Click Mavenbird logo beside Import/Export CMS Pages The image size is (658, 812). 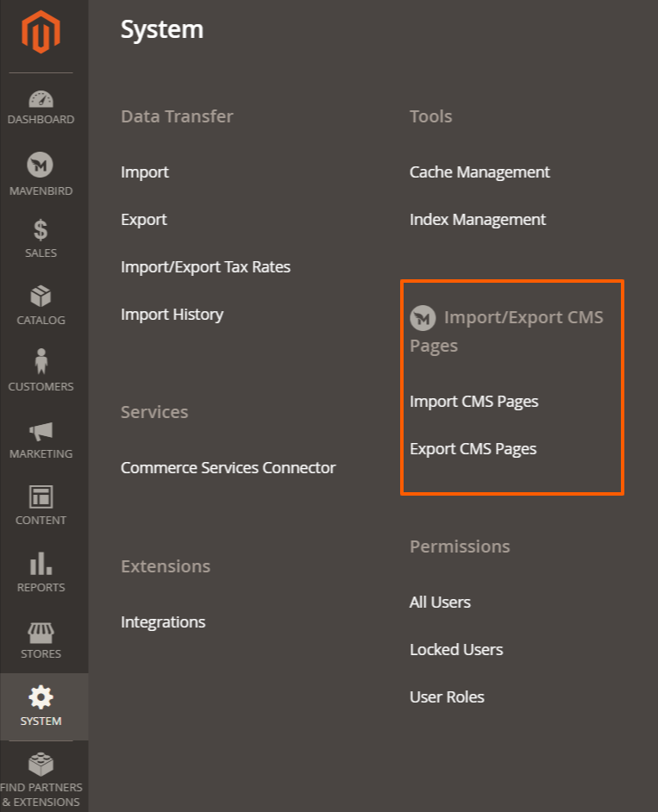423,318
